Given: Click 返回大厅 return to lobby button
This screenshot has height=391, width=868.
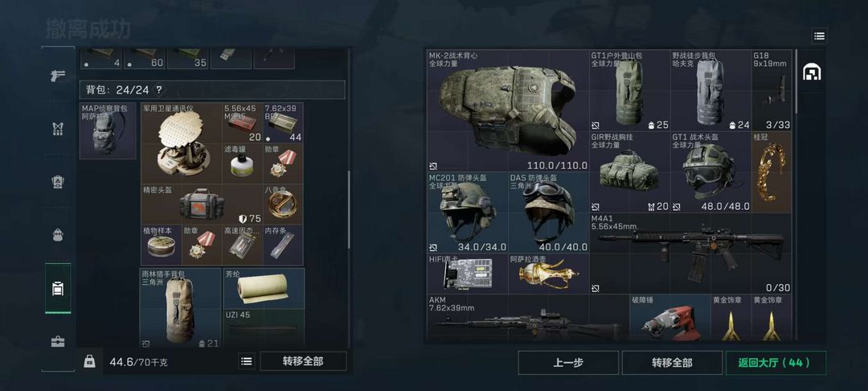Looking at the screenshot, I should [776, 363].
